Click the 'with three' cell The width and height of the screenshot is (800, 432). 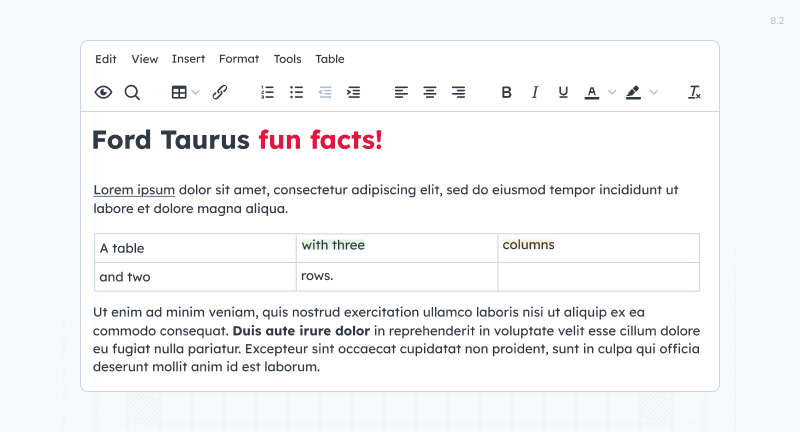[x=397, y=248]
